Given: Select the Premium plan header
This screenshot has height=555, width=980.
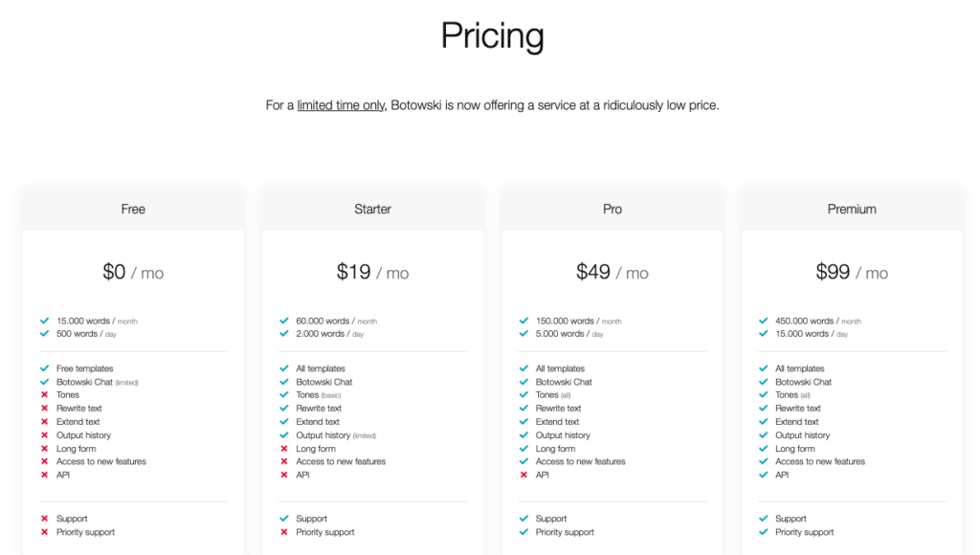Looking at the screenshot, I should point(852,209).
